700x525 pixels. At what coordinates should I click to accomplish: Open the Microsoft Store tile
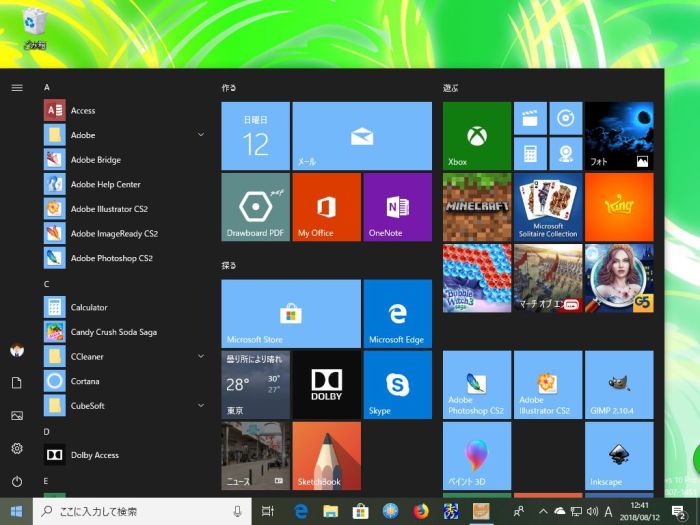coord(290,314)
